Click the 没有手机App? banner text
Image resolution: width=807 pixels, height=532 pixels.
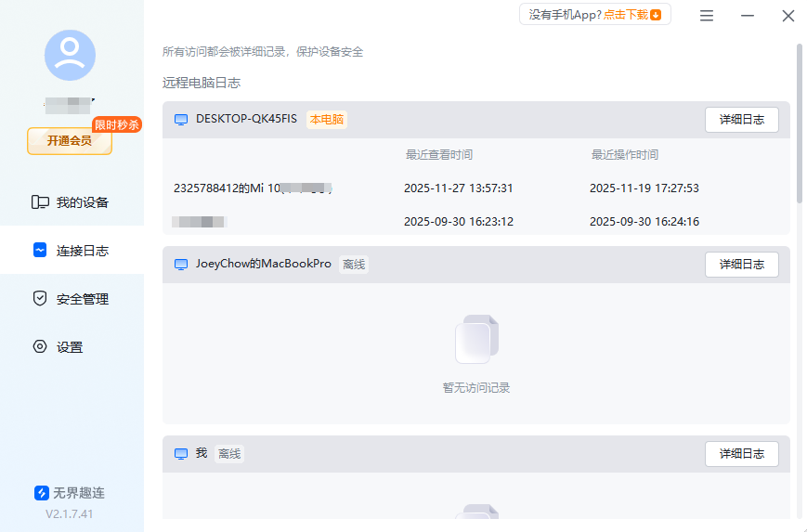click(566, 15)
